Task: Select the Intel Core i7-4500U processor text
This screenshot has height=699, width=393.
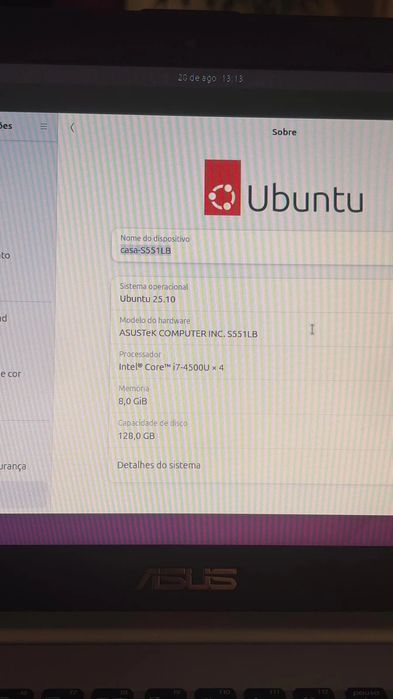Action: [x=171, y=367]
